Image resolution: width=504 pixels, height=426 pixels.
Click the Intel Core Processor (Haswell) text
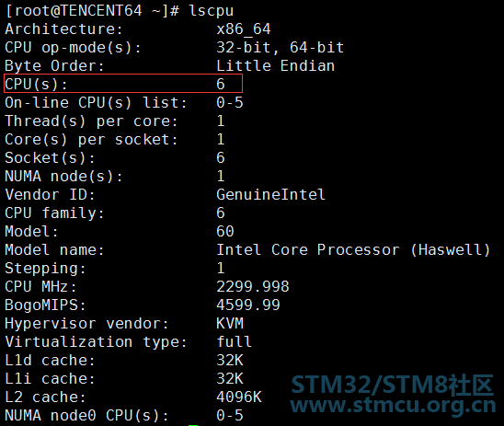[x=353, y=250]
